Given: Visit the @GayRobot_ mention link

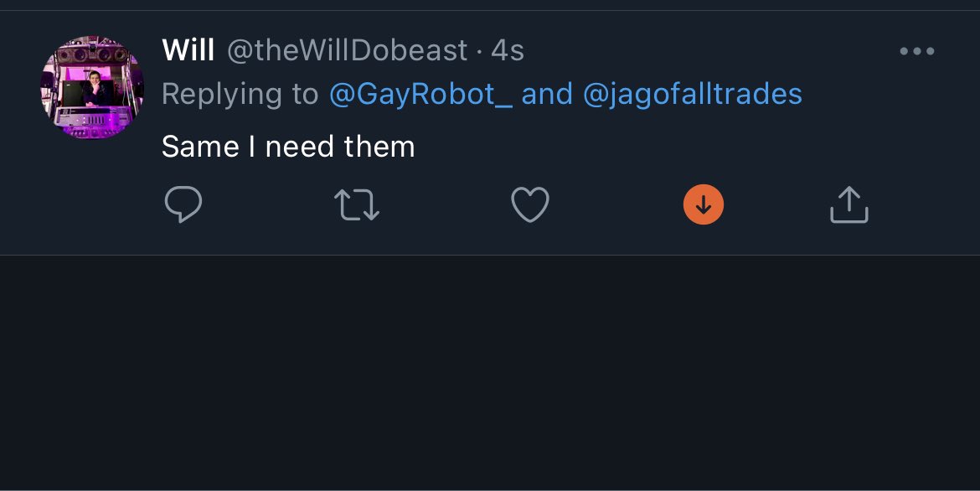Looking at the screenshot, I should (x=420, y=94).
